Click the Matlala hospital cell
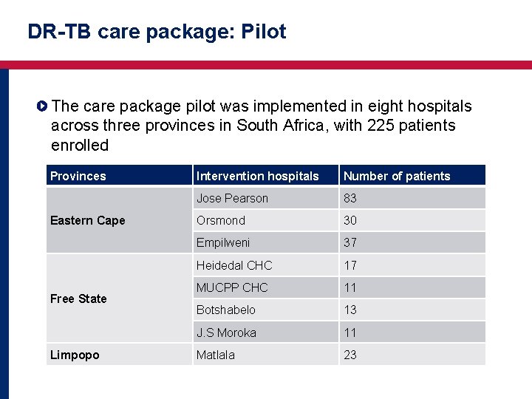 (x=266, y=355)
